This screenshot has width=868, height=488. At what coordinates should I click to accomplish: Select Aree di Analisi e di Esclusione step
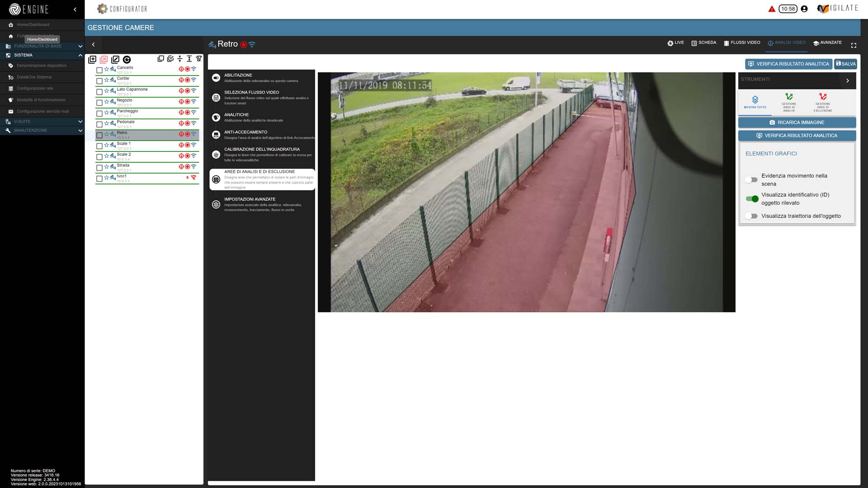click(x=262, y=179)
